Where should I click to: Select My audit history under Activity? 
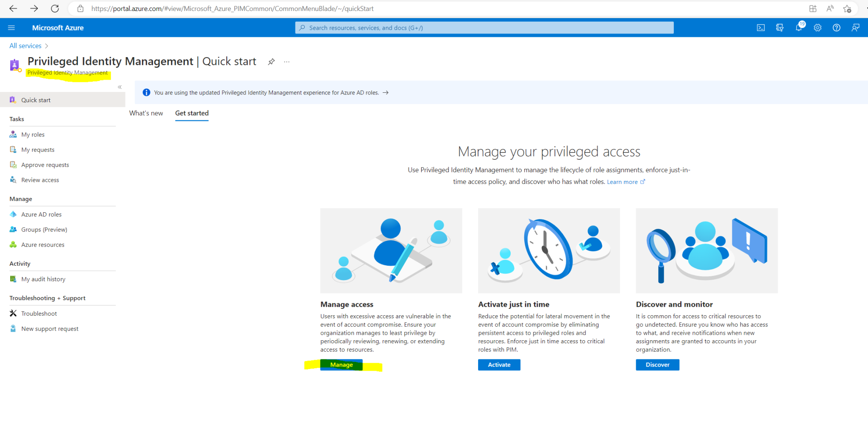coord(43,279)
